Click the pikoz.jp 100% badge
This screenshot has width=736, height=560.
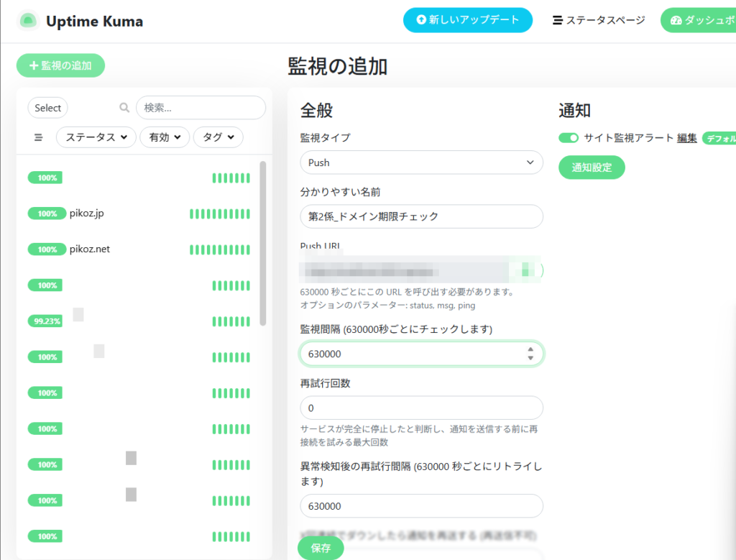[x=47, y=214]
